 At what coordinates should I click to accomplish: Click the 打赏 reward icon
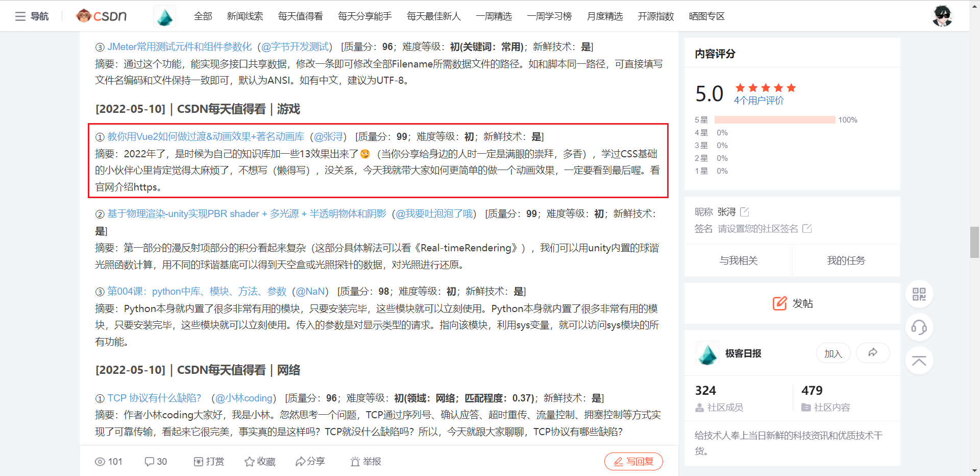click(199, 462)
